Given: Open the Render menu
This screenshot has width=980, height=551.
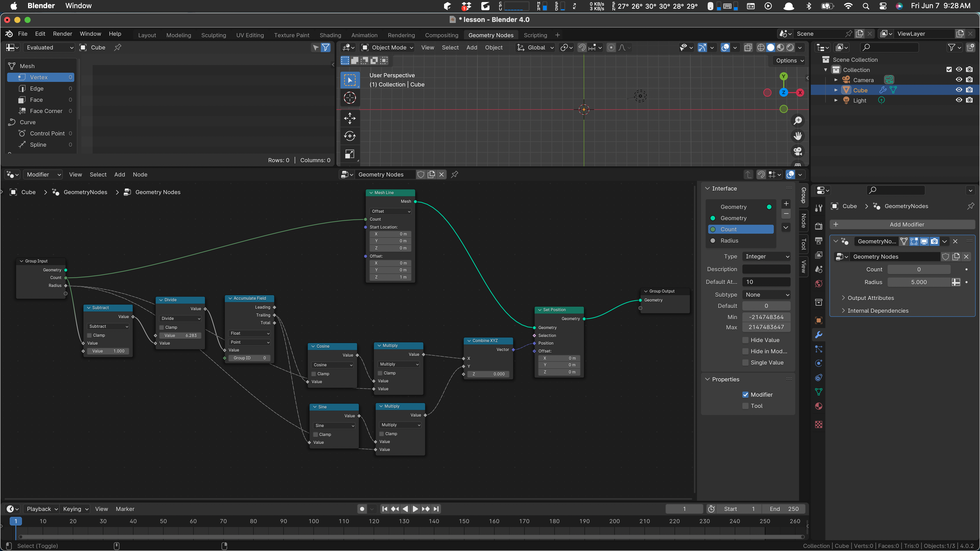Looking at the screenshot, I should click(x=62, y=34).
